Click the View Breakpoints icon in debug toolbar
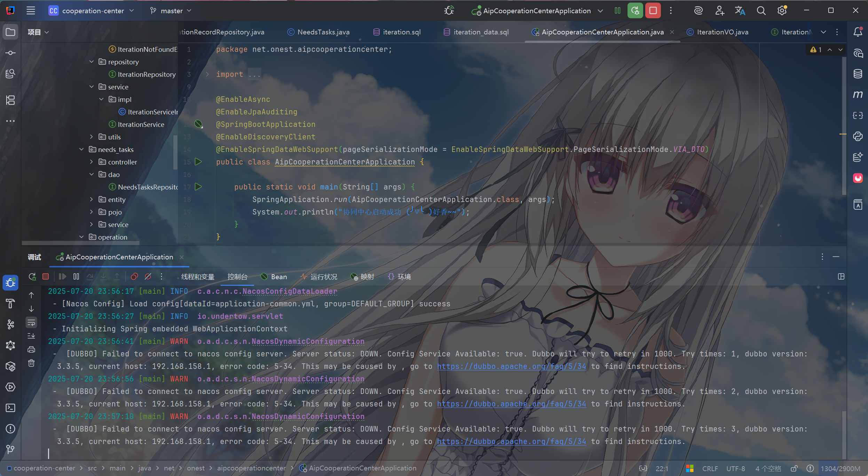The image size is (868, 476). click(134, 277)
